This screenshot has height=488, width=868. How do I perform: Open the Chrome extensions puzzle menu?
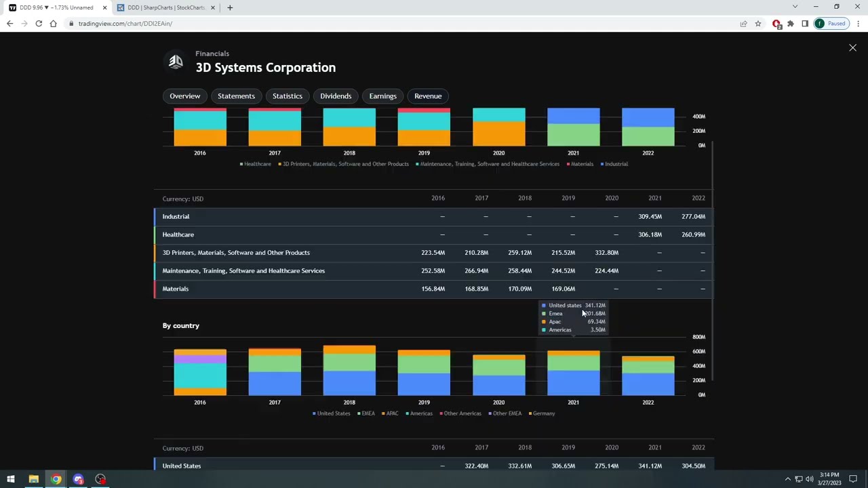[x=791, y=24]
